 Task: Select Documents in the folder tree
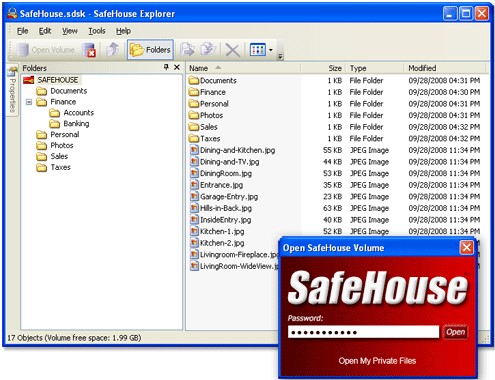pyautogui.click(x=68, y=91)
